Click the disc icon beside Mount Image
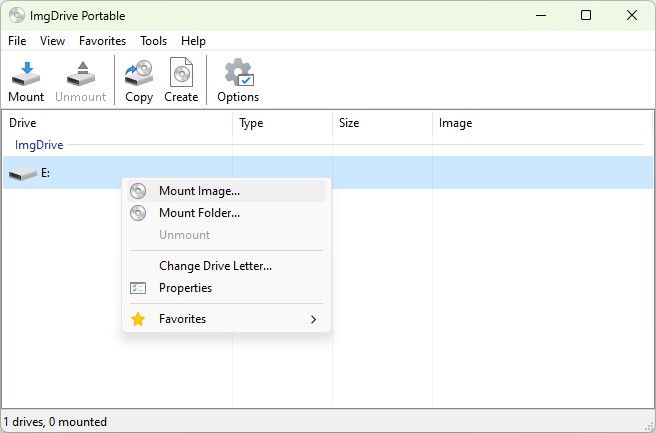 click(138, 191)
